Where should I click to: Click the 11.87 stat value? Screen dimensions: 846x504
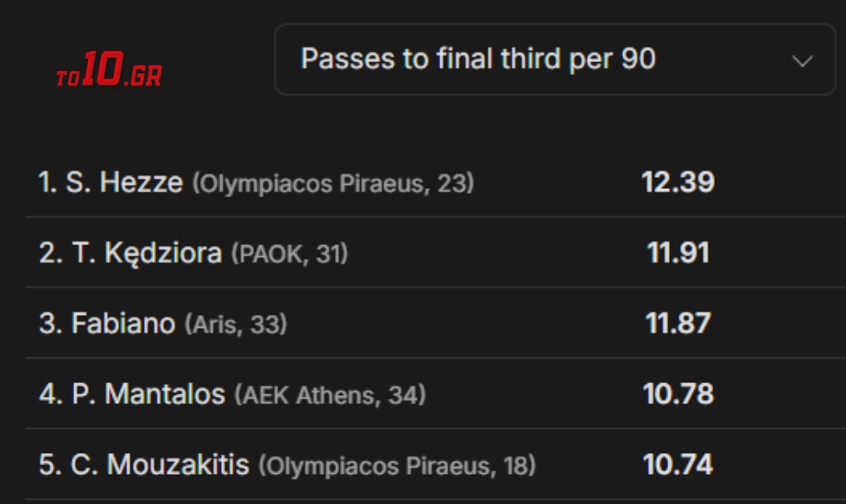[x=678, y=324]
